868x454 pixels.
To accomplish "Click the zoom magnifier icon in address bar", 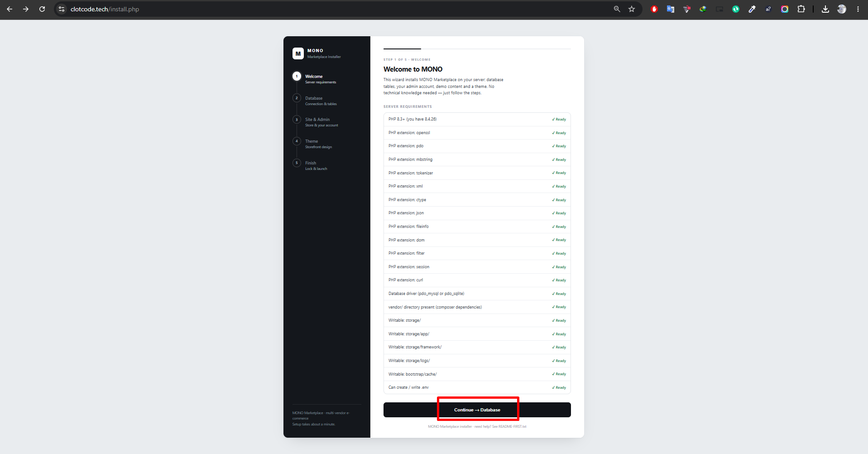I will click(x=617, y=9).
